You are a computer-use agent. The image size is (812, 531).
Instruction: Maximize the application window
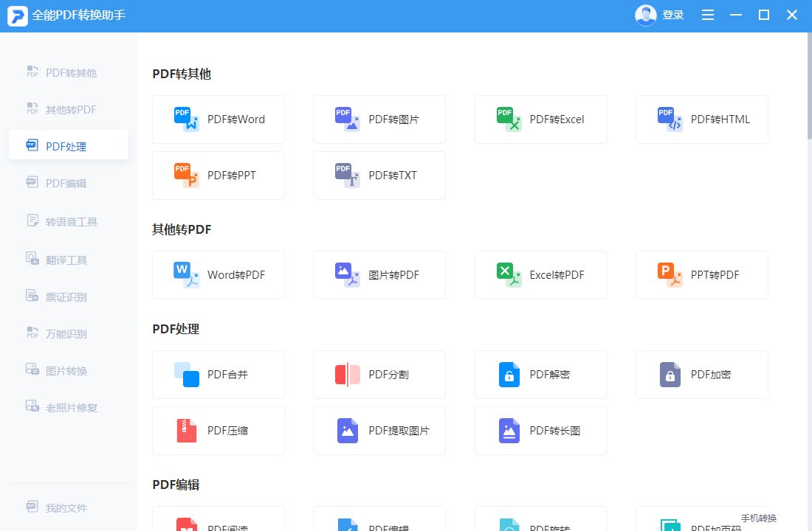[x=764, y=15]
